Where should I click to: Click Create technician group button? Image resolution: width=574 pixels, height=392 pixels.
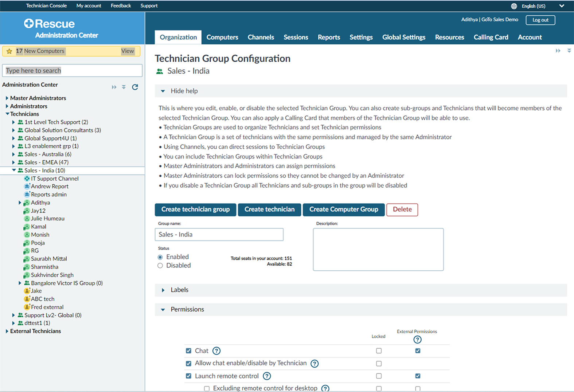point(195,209)
